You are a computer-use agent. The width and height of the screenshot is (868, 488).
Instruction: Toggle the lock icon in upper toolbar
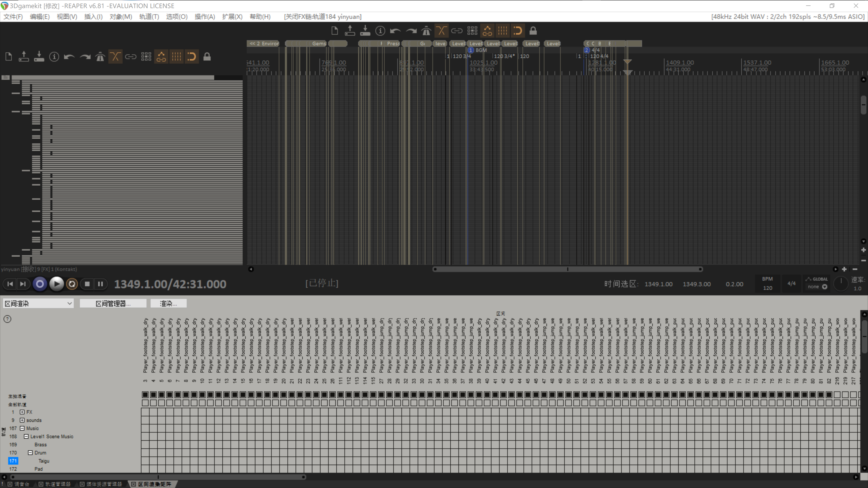[533, 31]
